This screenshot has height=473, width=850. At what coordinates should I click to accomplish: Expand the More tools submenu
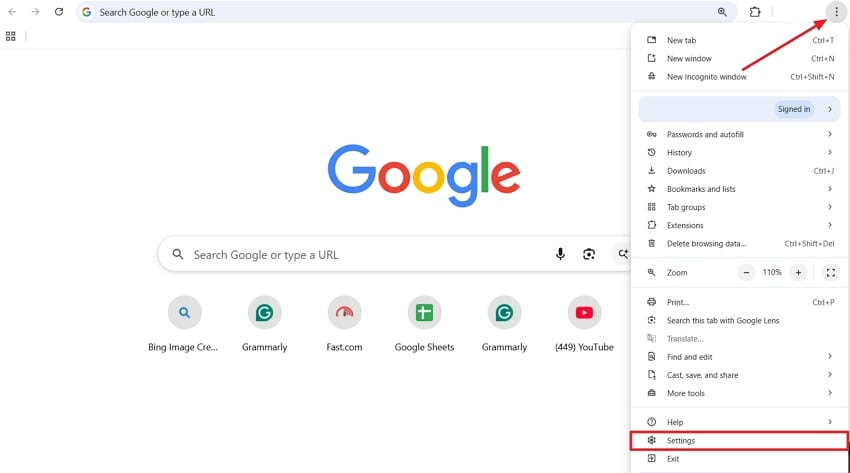point(739,393)
